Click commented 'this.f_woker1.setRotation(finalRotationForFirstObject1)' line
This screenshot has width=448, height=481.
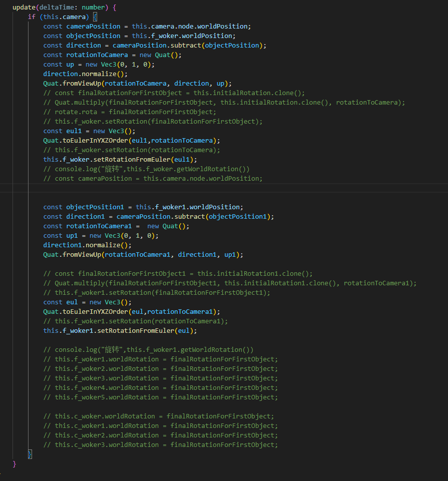pyautogui.click(x=157, y=293)
